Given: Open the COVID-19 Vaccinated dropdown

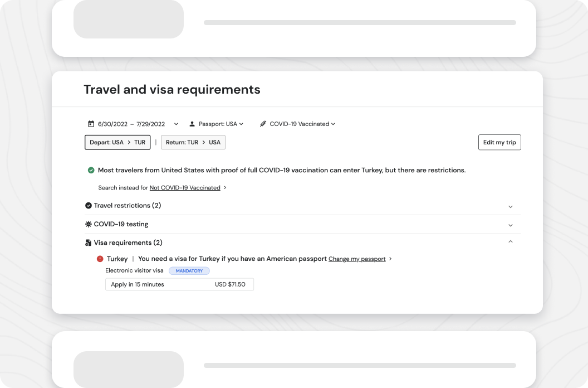Looking at the screenshot, I should click(x=302, y=124).
